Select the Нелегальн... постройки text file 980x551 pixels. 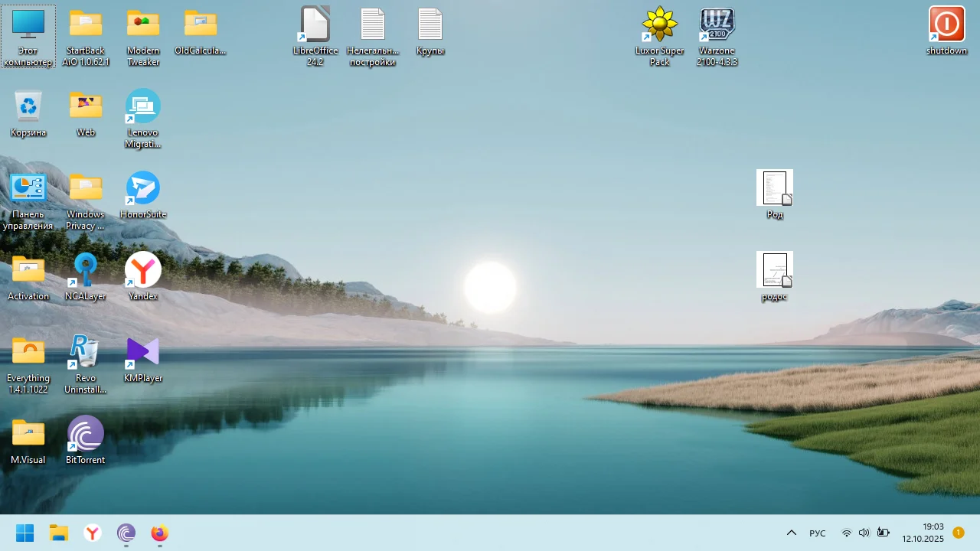tap(373, 37)
